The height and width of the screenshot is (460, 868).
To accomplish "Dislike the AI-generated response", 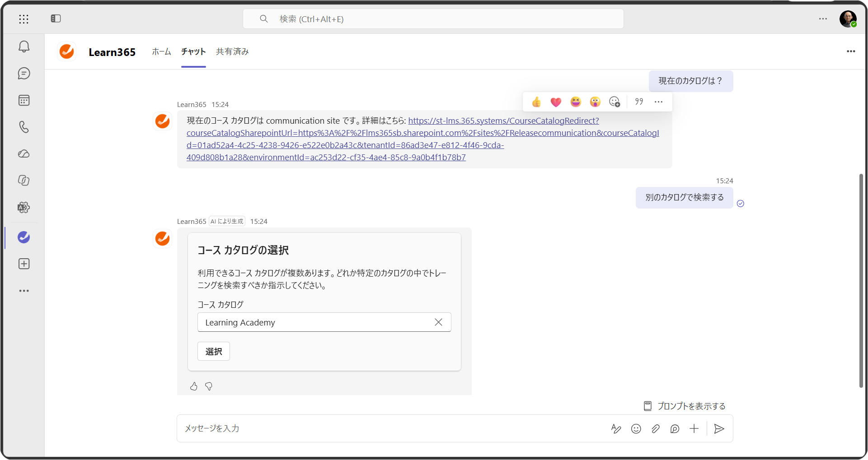I will coord(209,386).
